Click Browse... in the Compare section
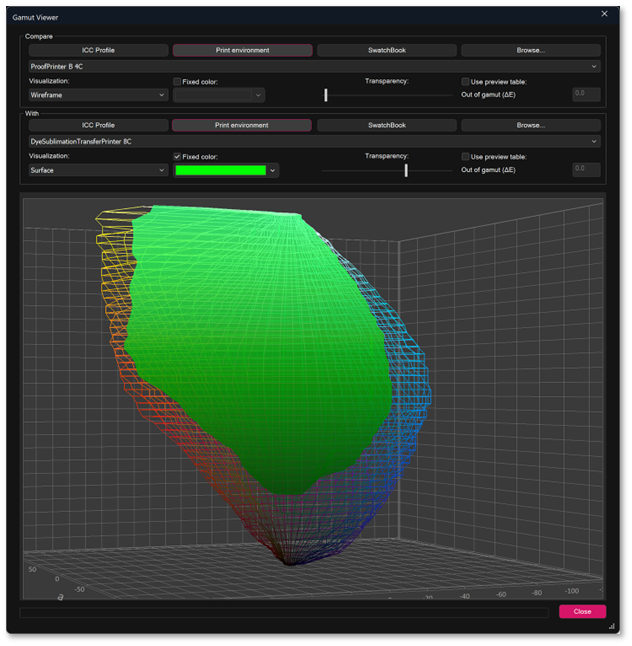Screen dimensions: 632x646 pos(530,50)
